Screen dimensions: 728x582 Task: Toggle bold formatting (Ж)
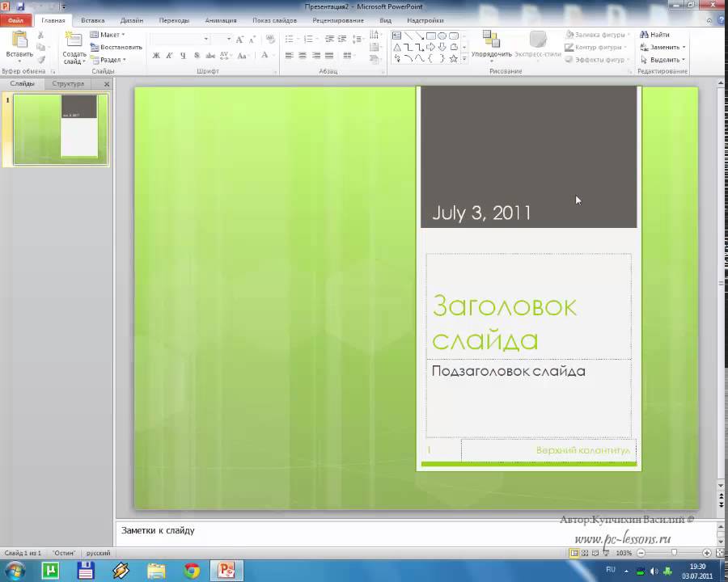156,56
